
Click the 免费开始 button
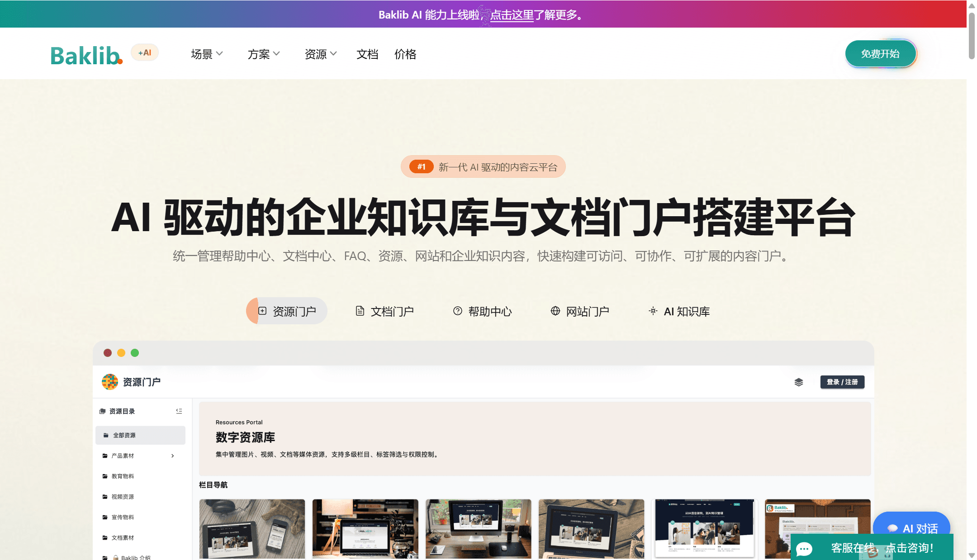pos(880,54)
